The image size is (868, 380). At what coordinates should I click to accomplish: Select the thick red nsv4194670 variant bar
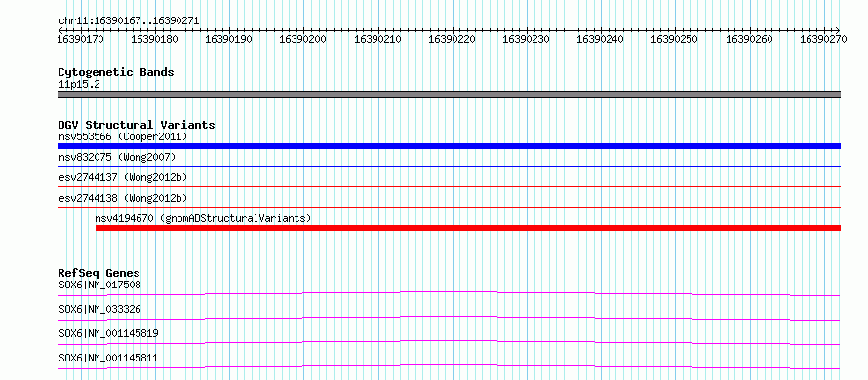pyautogui.click(x=468, y=228)
